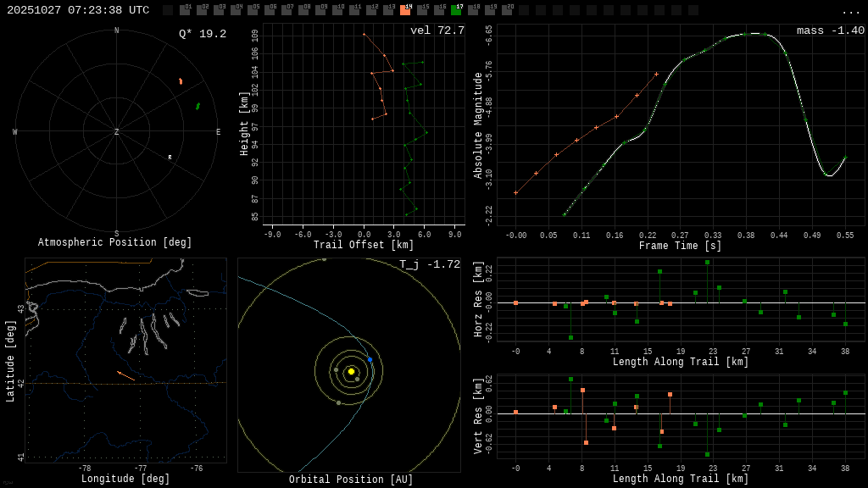The width and height of the screenshot is (868, 488).
Task: Click the white R marker on sky plot
Action: pos(170,158)
